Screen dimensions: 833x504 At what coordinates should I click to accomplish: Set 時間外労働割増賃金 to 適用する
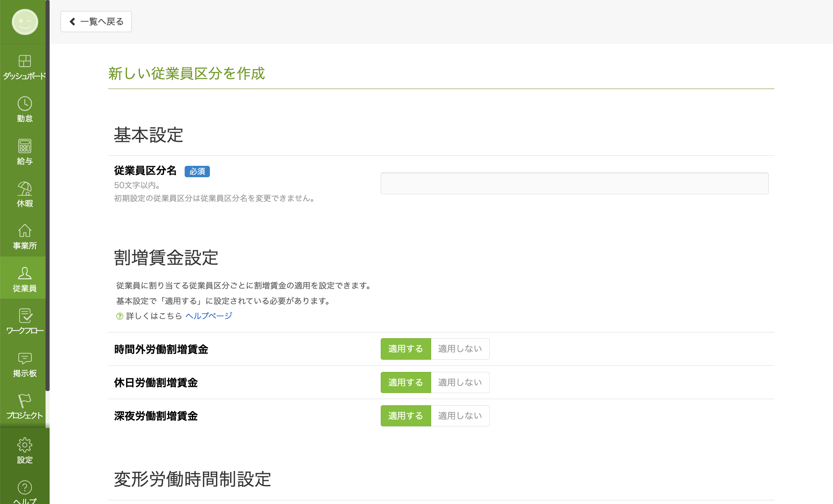coord(406,349)
